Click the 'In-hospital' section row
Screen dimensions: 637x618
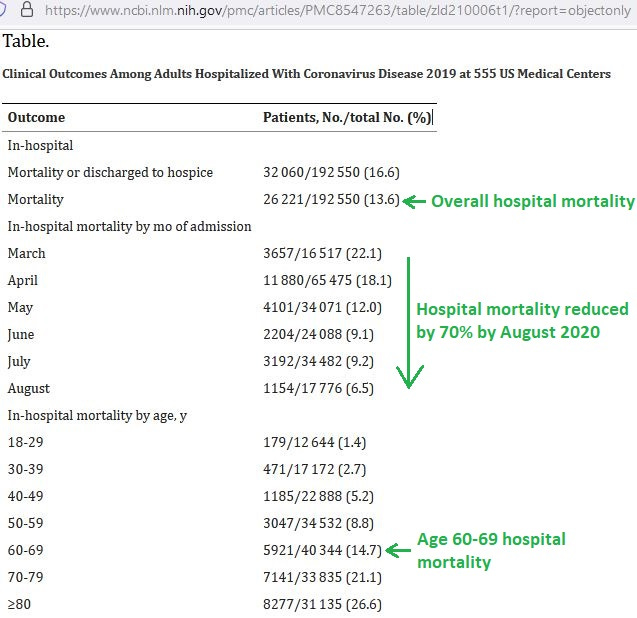[x=40, y=145]
